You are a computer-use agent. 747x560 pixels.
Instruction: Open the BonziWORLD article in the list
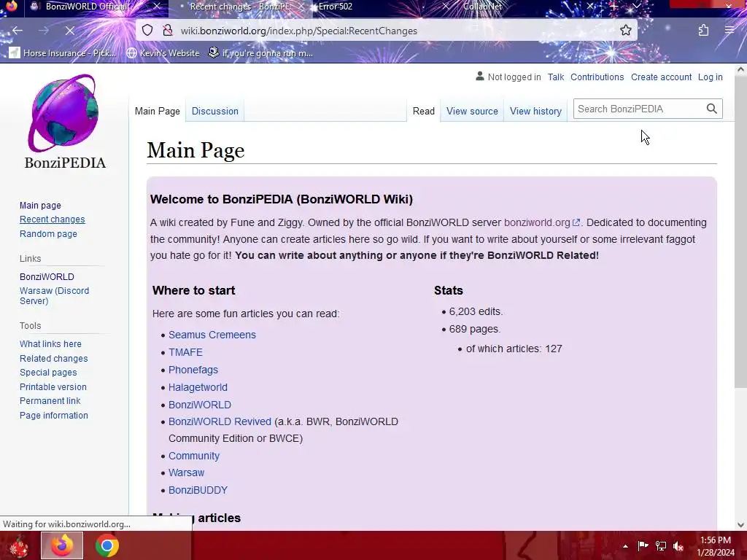(200, 405)
